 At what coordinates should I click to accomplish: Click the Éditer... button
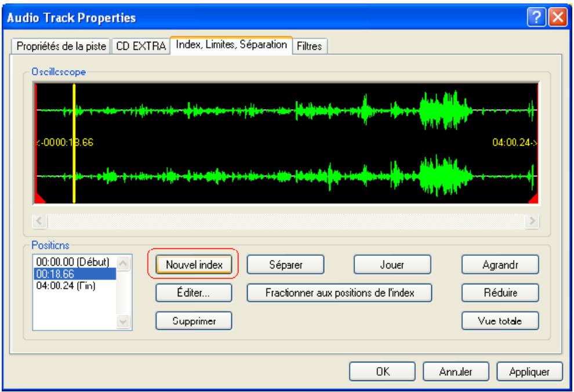(x=194, y=293)
